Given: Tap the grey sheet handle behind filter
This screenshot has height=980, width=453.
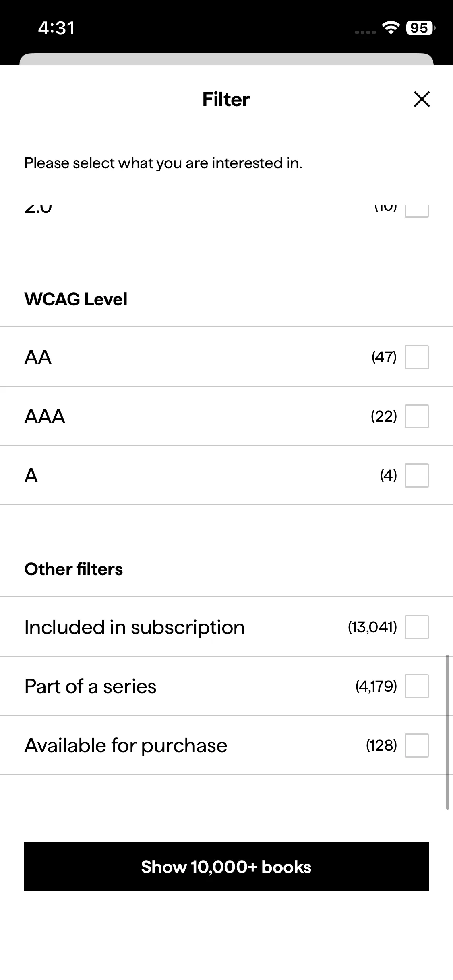Looking at the screenshot, I should pyautogui.click(x=226, y=59).
